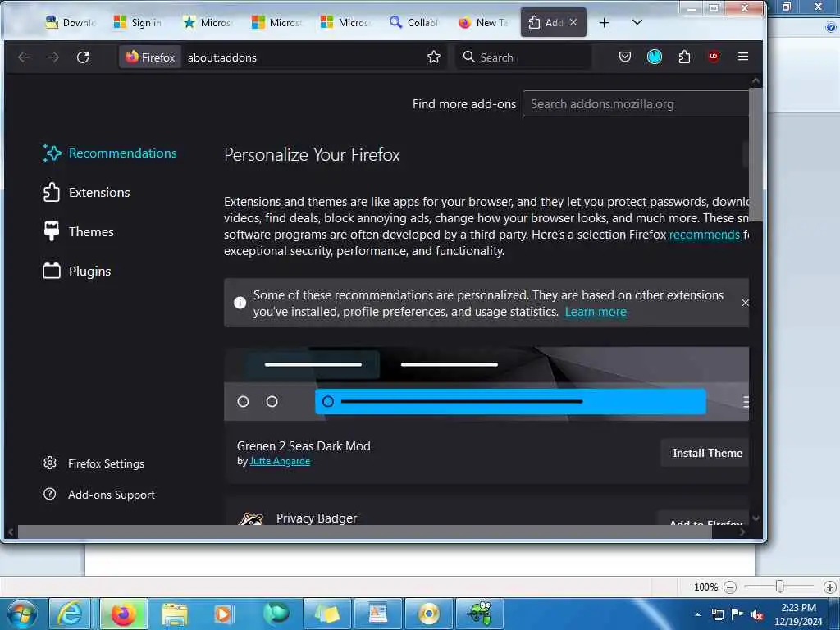Click the uBlock Origin shield icon
This screenshot has width=840, height=630.
click(x=714, y=57)
